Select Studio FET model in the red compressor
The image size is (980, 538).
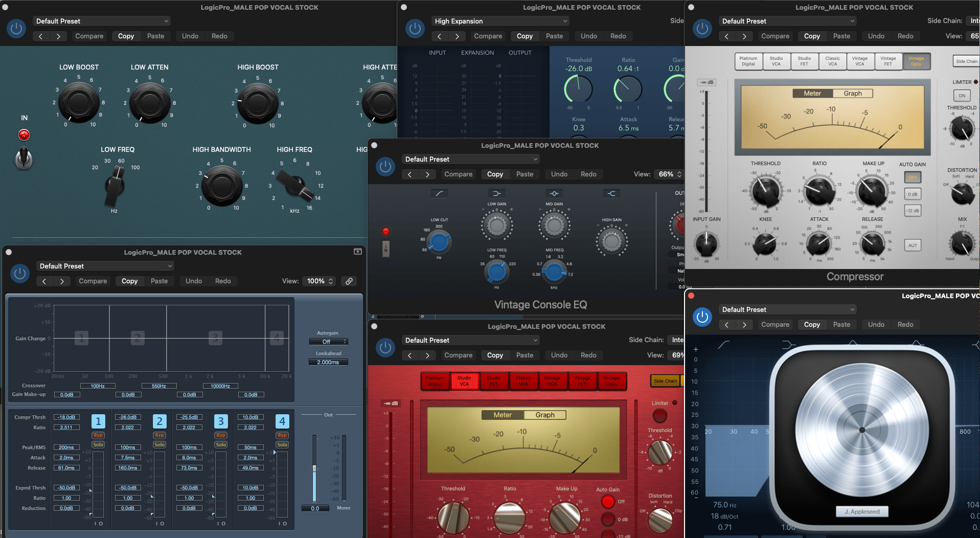click(493, 381)
